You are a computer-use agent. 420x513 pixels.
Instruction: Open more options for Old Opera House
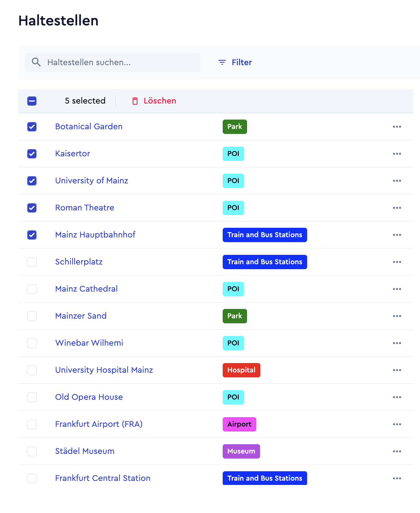click(397, 397)
